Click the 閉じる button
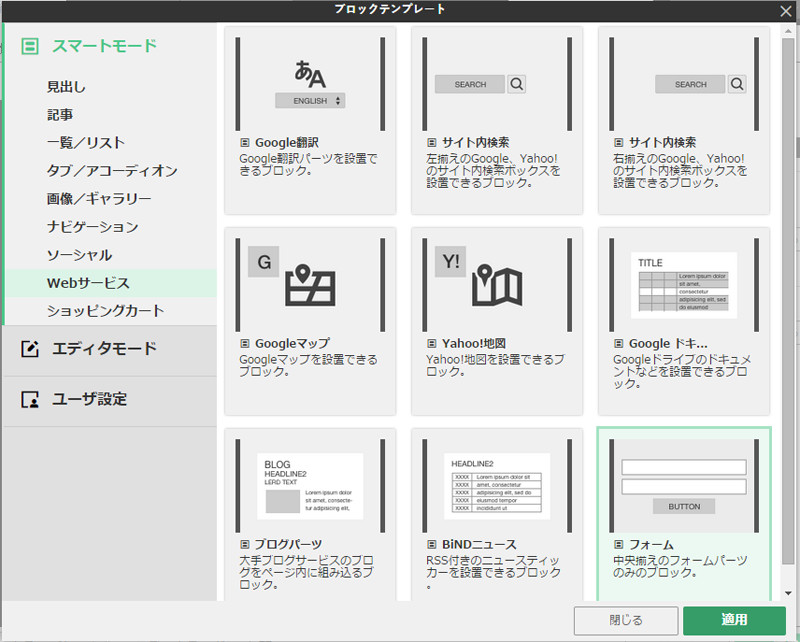The height and width of the screenshot is (642, 800). click(x=625, y=620)
